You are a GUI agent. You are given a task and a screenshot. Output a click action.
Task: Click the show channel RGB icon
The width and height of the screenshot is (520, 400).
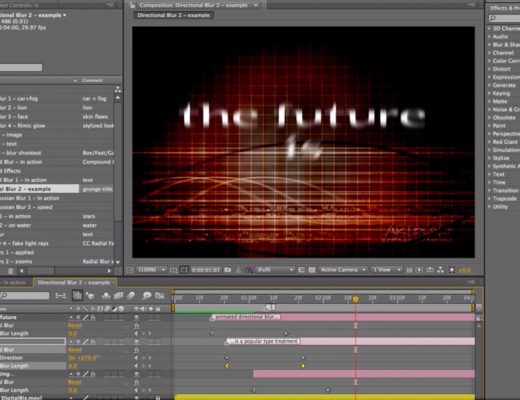click(249, 270)
